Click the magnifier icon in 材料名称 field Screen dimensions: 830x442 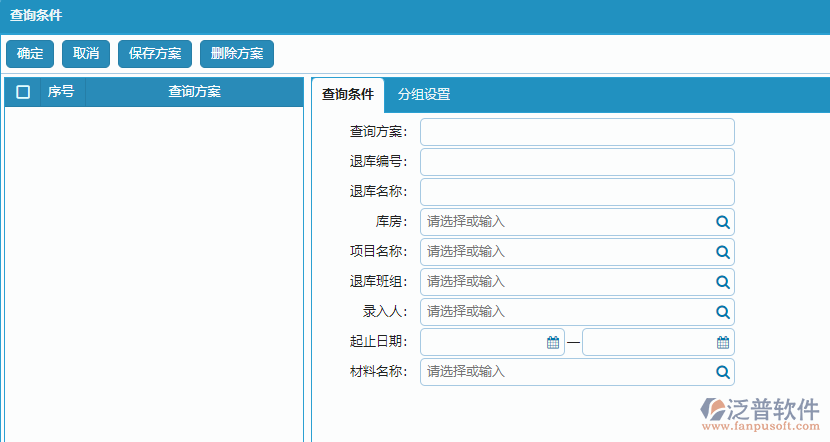pos(722,372)
